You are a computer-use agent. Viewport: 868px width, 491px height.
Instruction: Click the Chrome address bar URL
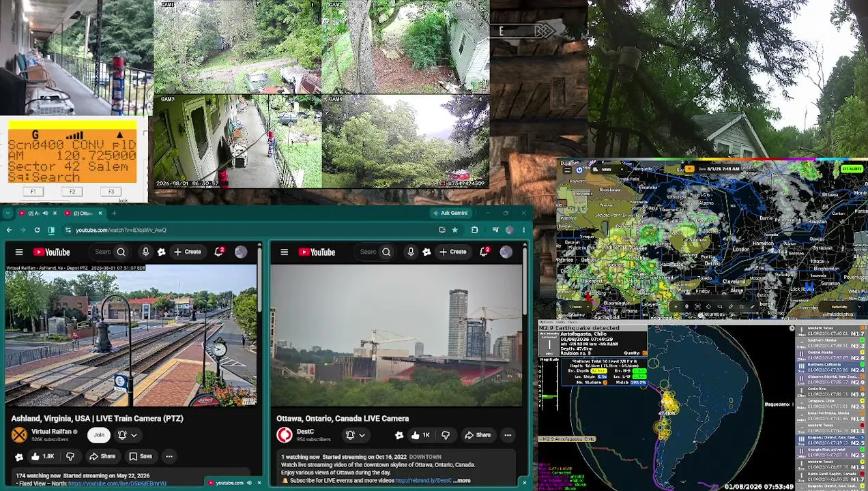[x=121, y=230]
